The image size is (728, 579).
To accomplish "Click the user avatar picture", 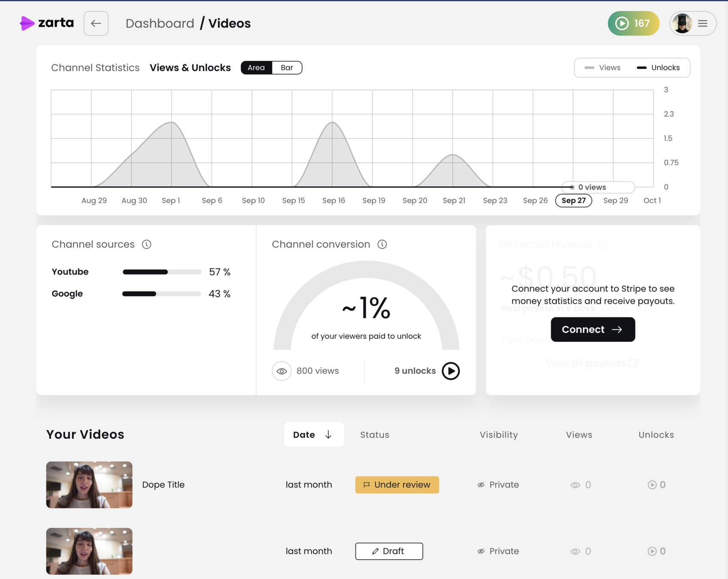I will click(682, 23).
